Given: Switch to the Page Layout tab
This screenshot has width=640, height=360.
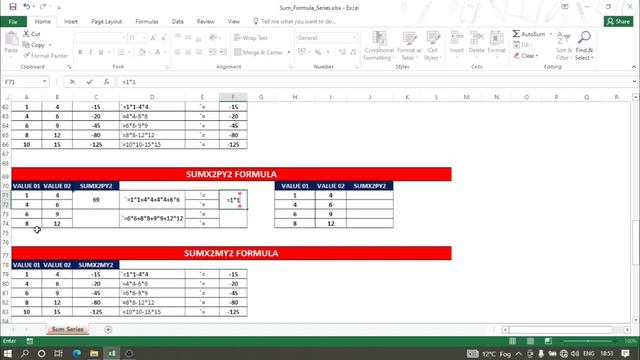Looking at the screenshot, I should click(107, 22).
